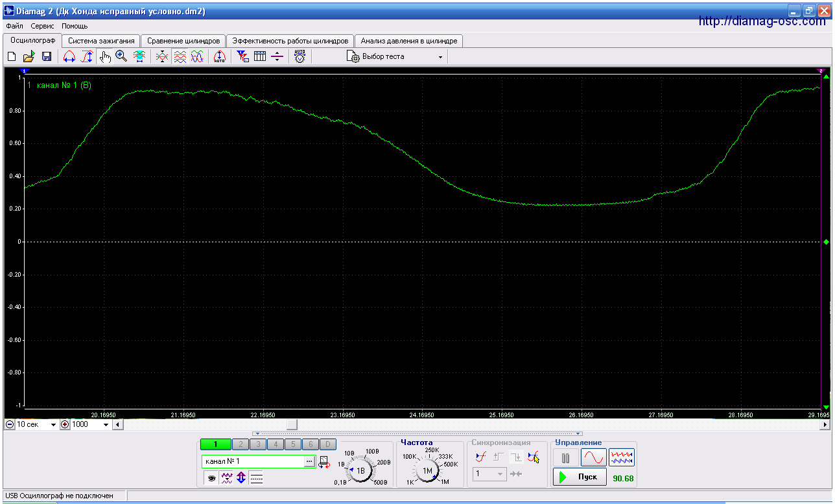This screenshot has height=504, width=835.
Task: Activate the hand pan tool
Action: tap(105, 56)
